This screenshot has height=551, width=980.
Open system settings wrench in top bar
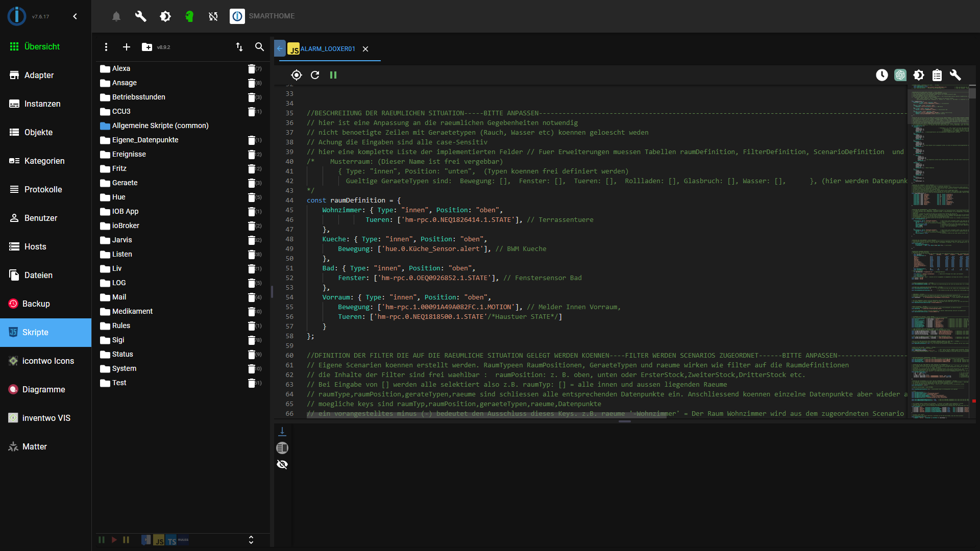[x=140, y=16]
